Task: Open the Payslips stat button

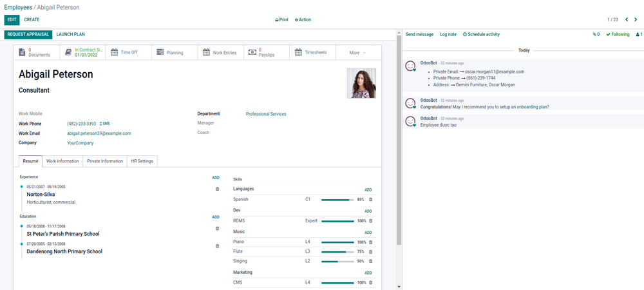Action: (x=267, y=53)
